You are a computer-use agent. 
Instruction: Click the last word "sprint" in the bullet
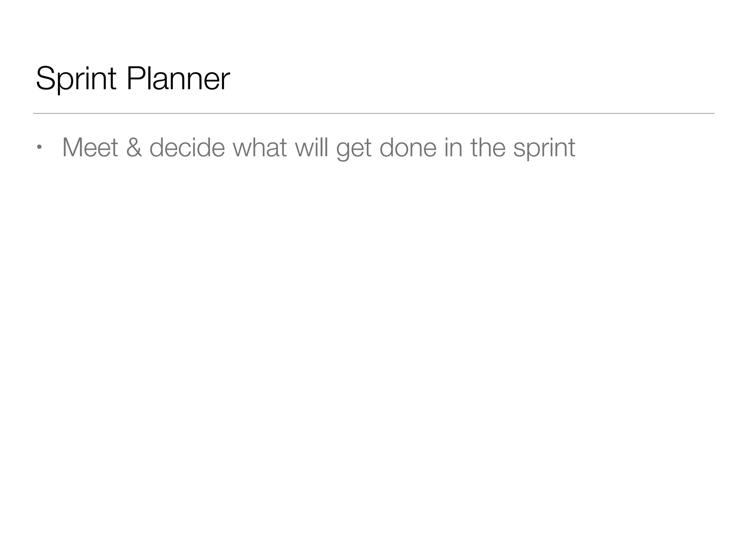pyautogui.click(x=544, y=149)
